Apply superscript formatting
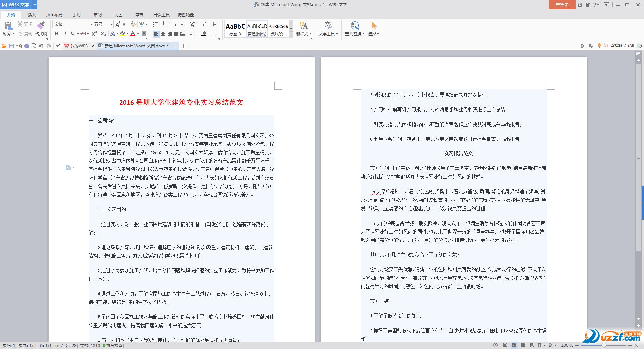Image resolution: width=644 pixels, height=349 pixels. click(x=94, y=34)
